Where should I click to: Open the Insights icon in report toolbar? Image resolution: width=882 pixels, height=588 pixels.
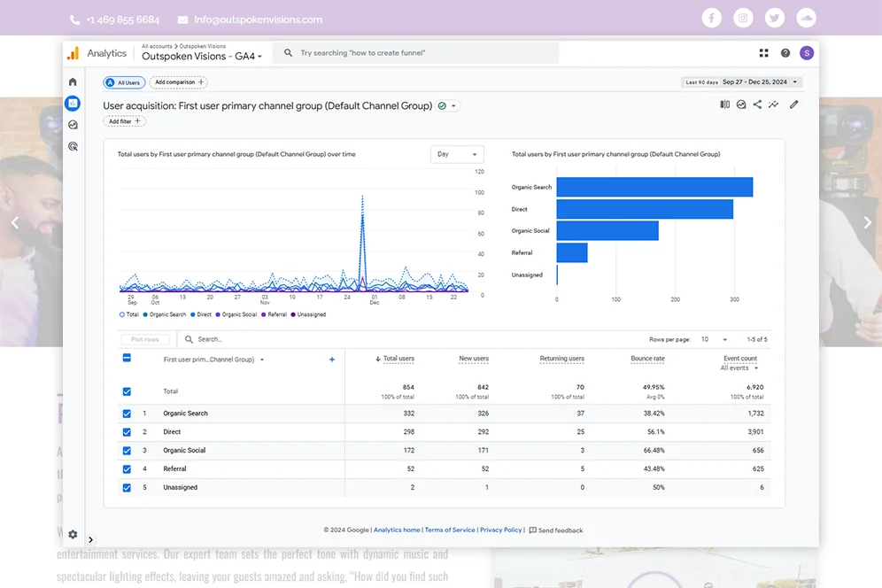pos(741,104)
